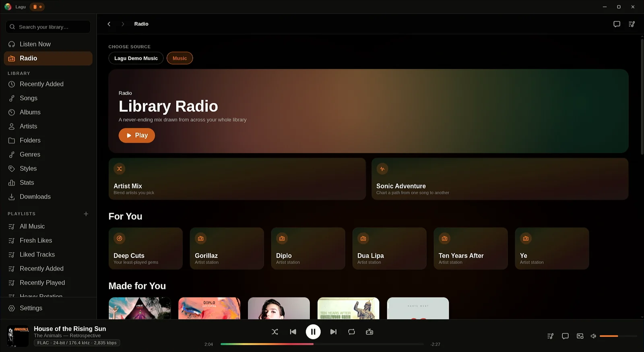
Task: Open Genres in the sidebar
Action: pyautogui.click(x=48, y=155)
